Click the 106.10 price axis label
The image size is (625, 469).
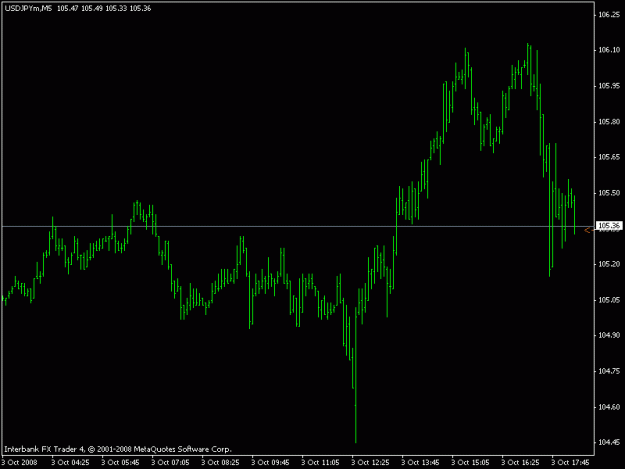pyautogui.click(x=609, y=50)
